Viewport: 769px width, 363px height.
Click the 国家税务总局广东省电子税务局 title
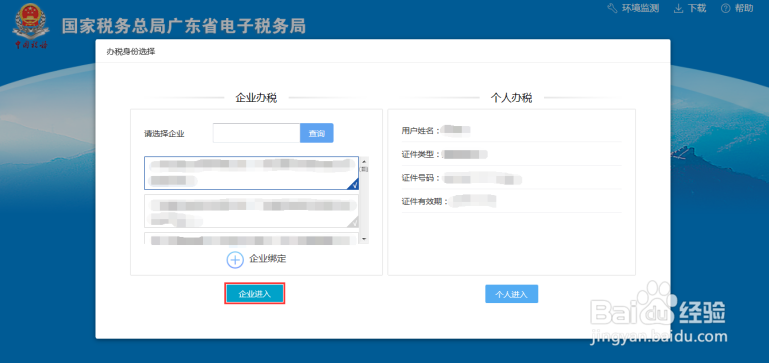[184, 26]
